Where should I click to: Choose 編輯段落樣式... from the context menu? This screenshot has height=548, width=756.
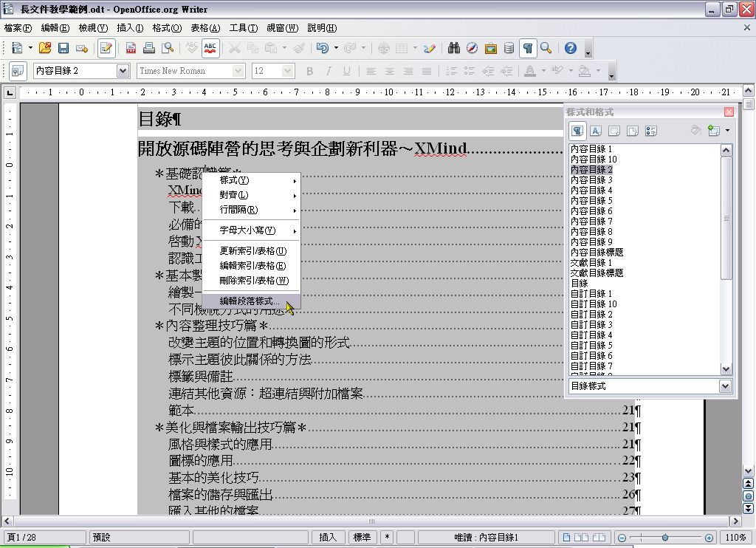pos(252,301)
